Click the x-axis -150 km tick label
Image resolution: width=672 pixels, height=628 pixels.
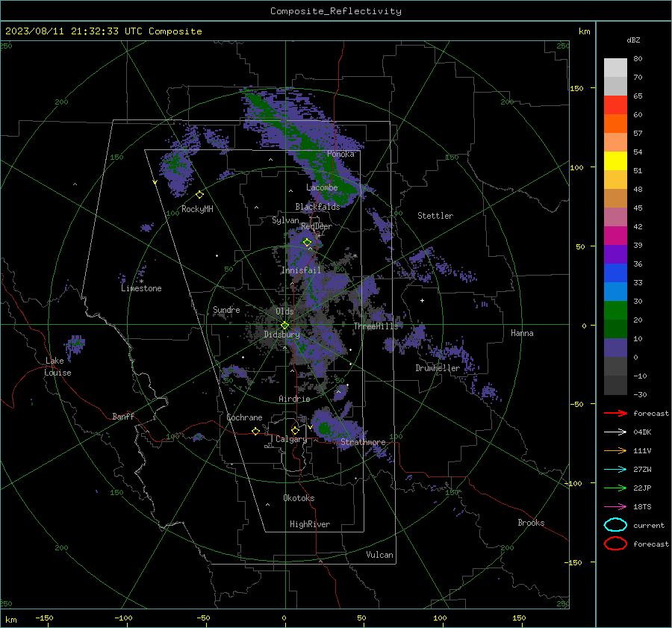coord(44,618)
